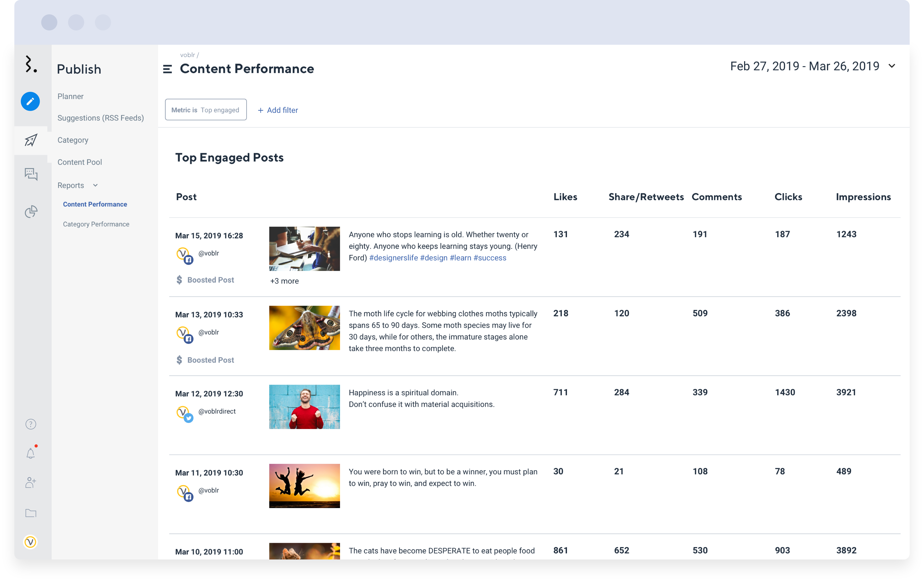Viewport: 924px width, 581px height.
Task: Open the chat bubbles engage icon
Action: (x=31, y=175)
